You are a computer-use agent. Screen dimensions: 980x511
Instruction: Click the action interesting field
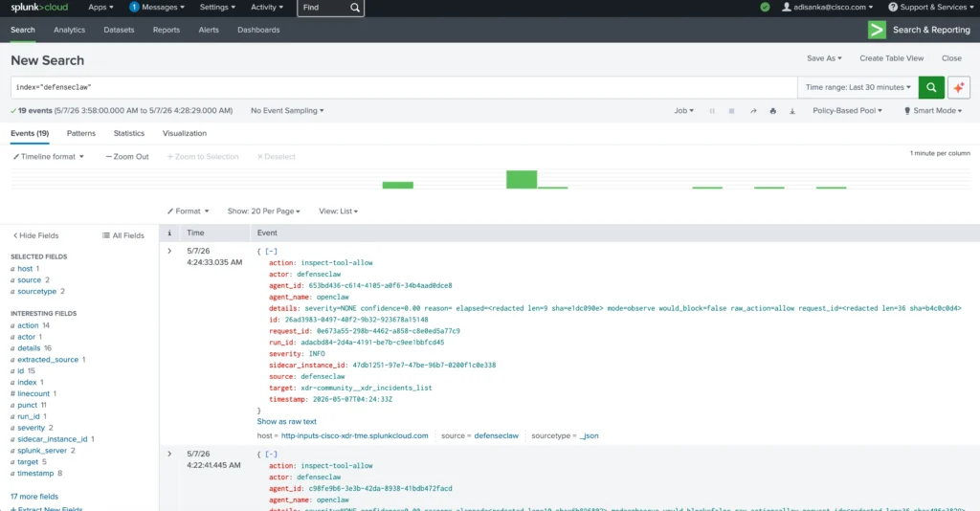(x=28, y=325)
